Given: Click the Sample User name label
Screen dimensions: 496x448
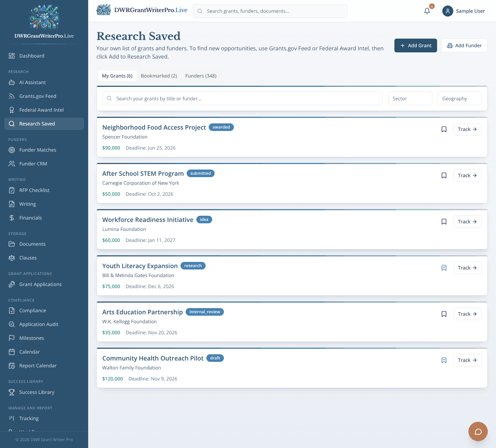Looking at the screenshot, I should tap(471, 11).
